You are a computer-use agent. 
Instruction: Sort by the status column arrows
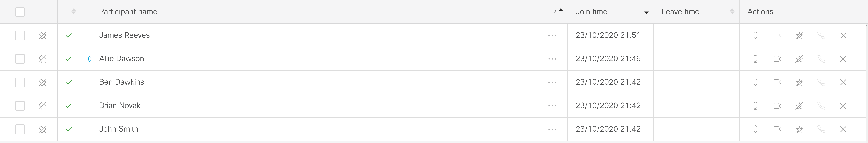click(x=73, y=12)
